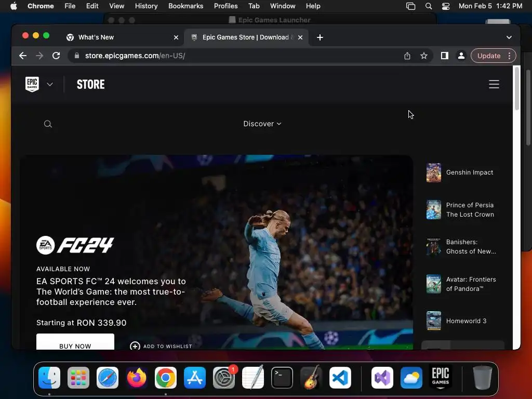Open Chrome profile icon
Image resolution: width=532 pixels, height=399 pixels.
[x=461, y=56]
